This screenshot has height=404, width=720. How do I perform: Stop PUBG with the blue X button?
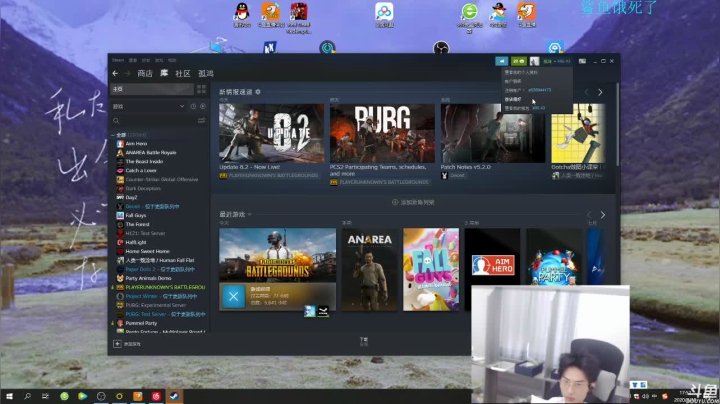tap(233, 297)
